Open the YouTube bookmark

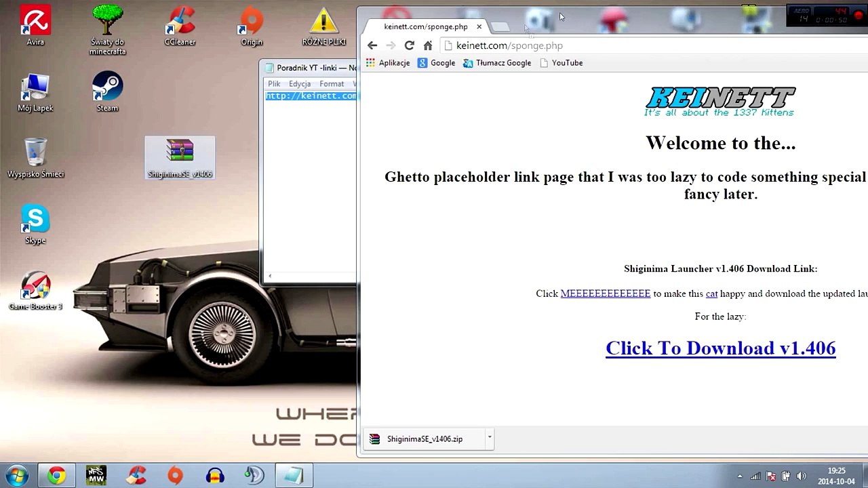561,63
